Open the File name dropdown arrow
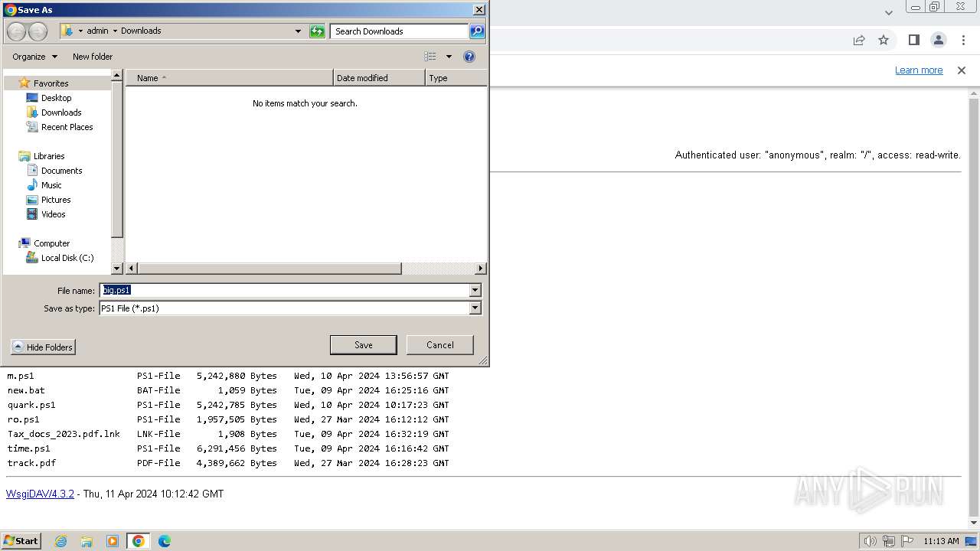Viewport: 980px width, 551px height. [475, 290]
